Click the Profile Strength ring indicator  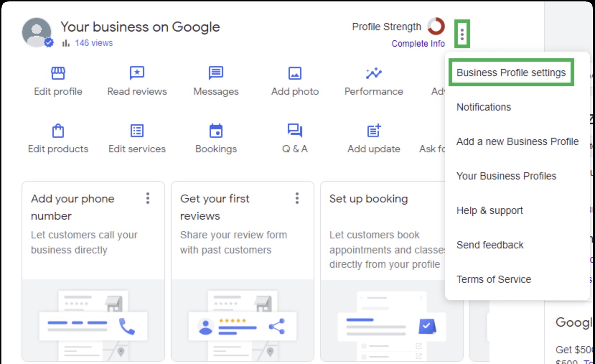[436, 26]
